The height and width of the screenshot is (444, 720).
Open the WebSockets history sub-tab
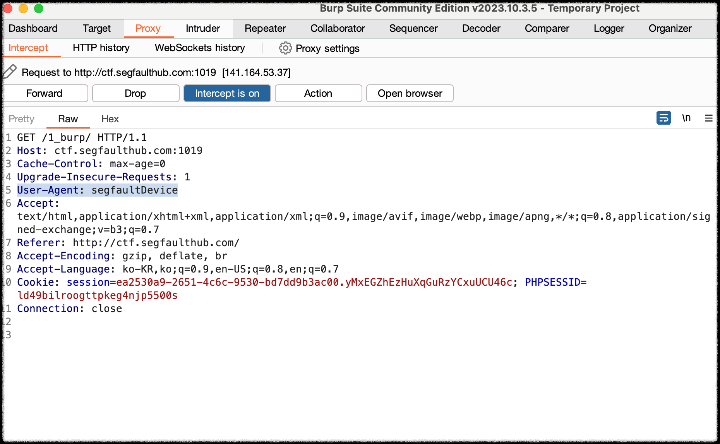pyautogui.click(x=200, y=48)
